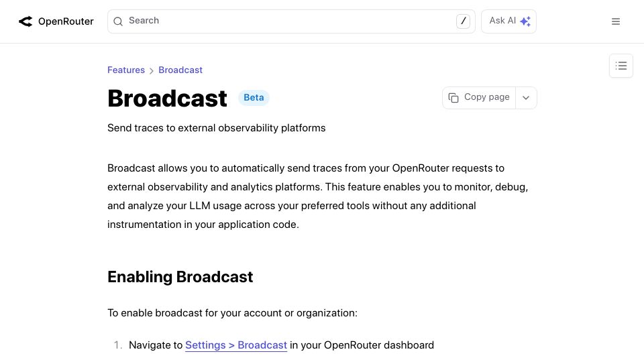Click the OpenRouter brand name

(x=66, y=21)
